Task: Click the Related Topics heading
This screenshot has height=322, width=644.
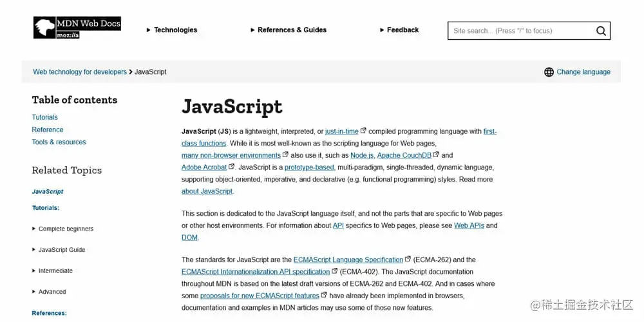Action: coord(66,170)
